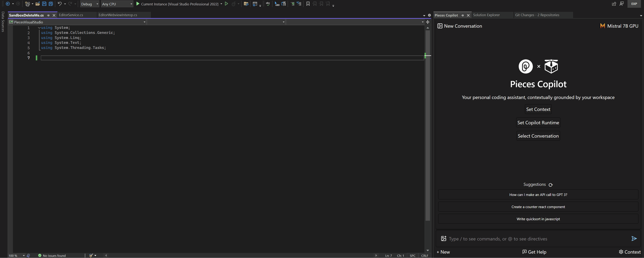The image size is (644, 258).
Task: Open the Context settings at bottom right
Action: point(630,252)
